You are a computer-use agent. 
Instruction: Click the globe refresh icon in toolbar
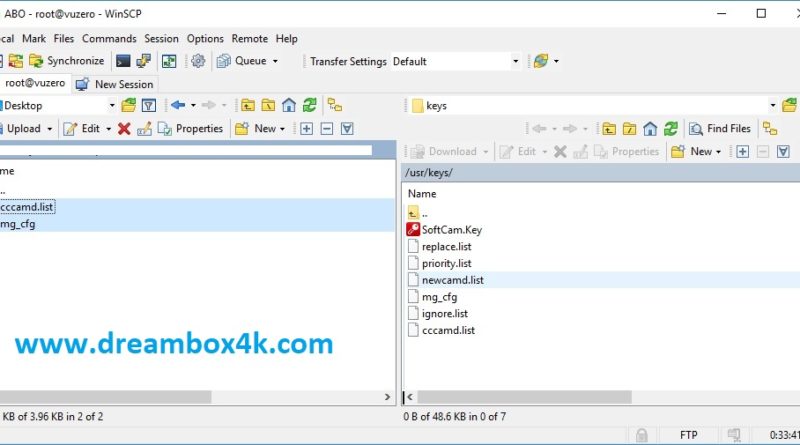pos(541,61)
